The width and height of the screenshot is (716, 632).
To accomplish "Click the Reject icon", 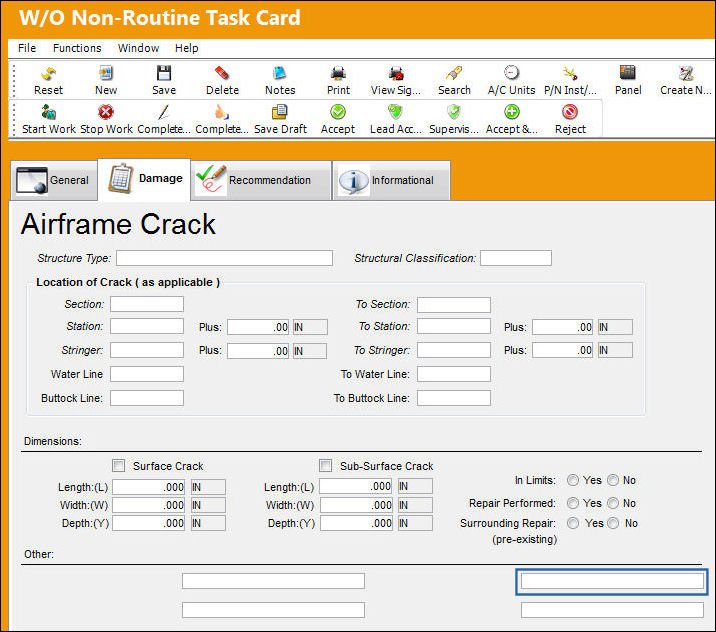I will coord(570,112).
